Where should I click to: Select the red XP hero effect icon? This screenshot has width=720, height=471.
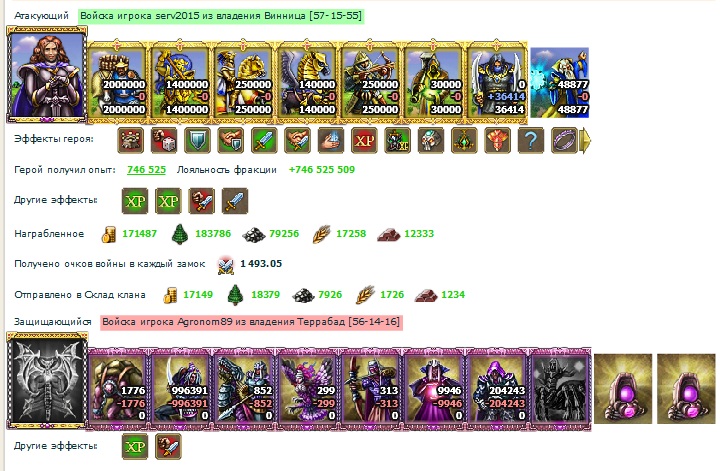click(x=364, y=140)
